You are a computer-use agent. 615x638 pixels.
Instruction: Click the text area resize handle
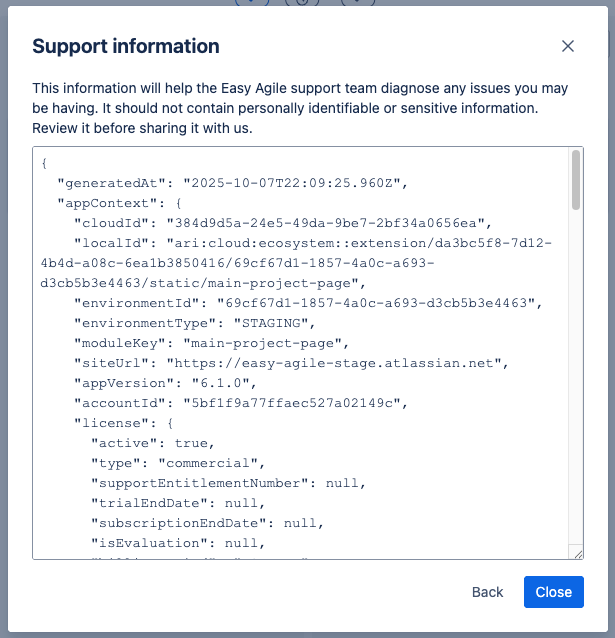576,552
